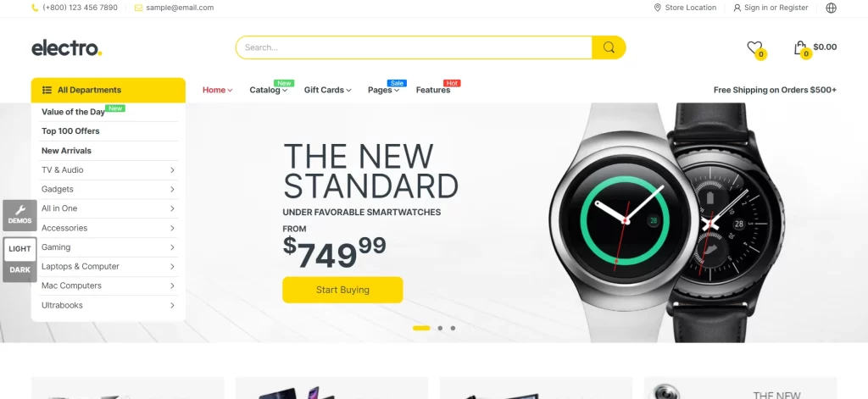Focus the Search input field
The height and width of the screenshot is (399, 868).
coord(414,47)
